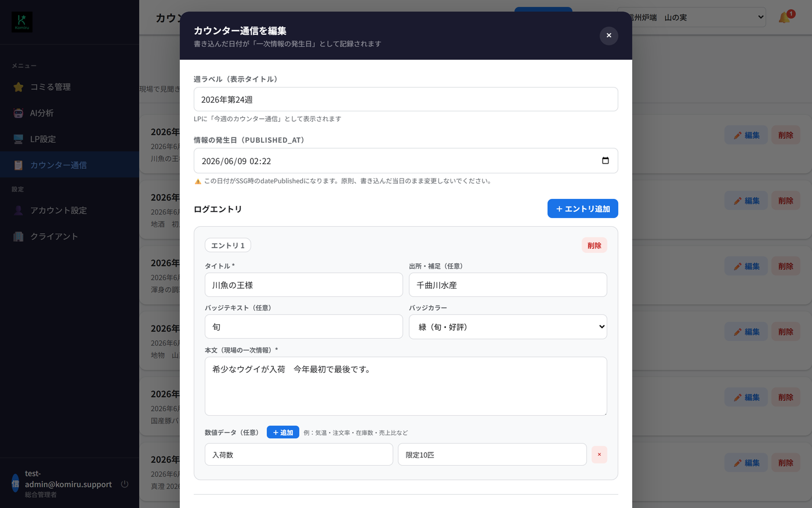
Task: Click 削除 on the second list row
Action: [786, 201]
